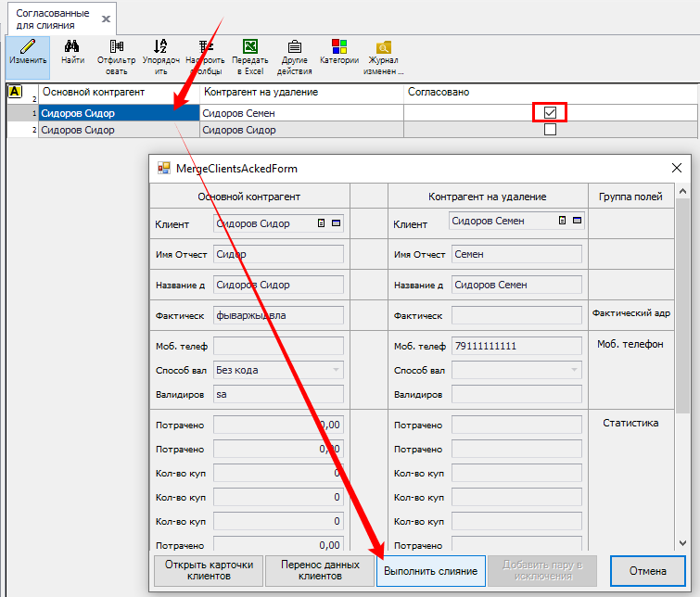This screenshot has height=597, width=700.
Task: Click the Отфильтровать filter toolbar icon
Action: [116, 54]
